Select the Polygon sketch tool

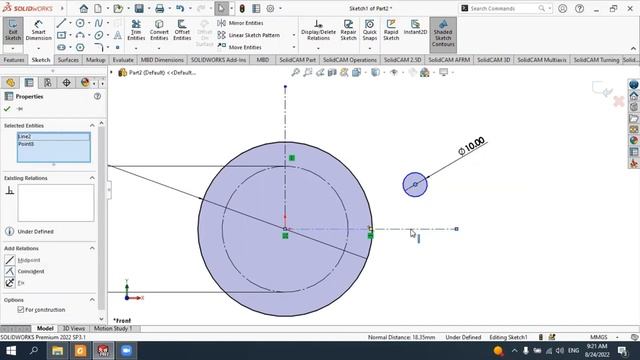point(80,47)
